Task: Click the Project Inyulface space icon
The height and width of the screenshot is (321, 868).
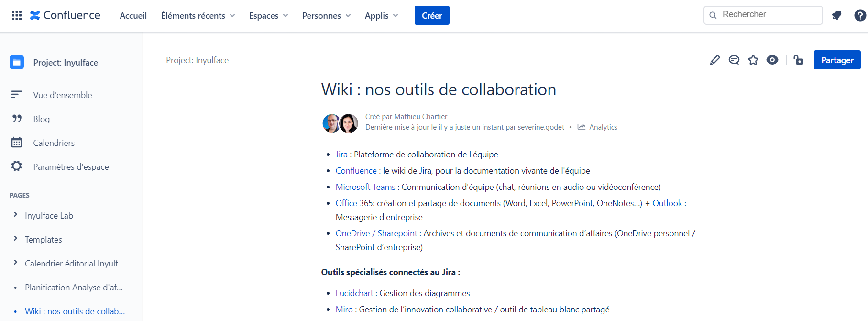Action: pyautogui.click(x=17, y=62)
